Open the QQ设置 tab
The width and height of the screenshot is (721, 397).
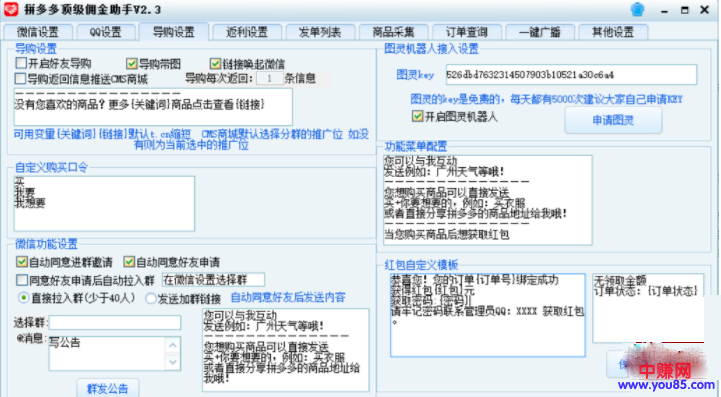pos(106,32)
